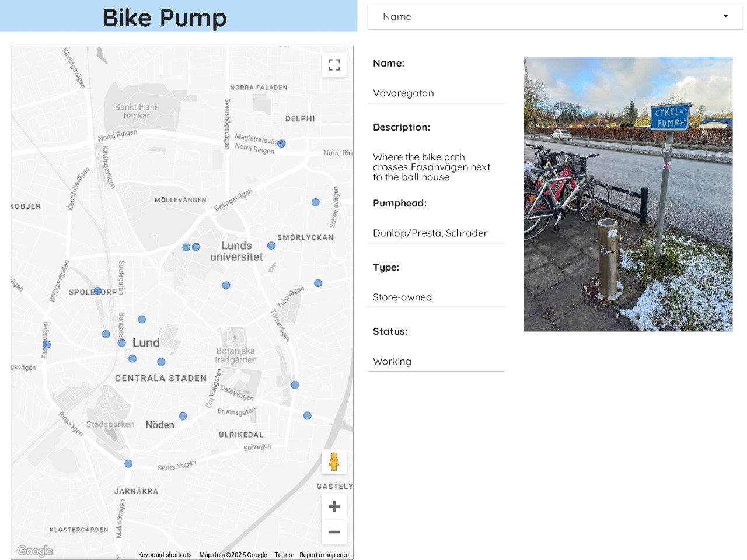Viewport: 747px width, 560px height.
Task: Click the Vävaregatan name field
Action: click(436, 93)
